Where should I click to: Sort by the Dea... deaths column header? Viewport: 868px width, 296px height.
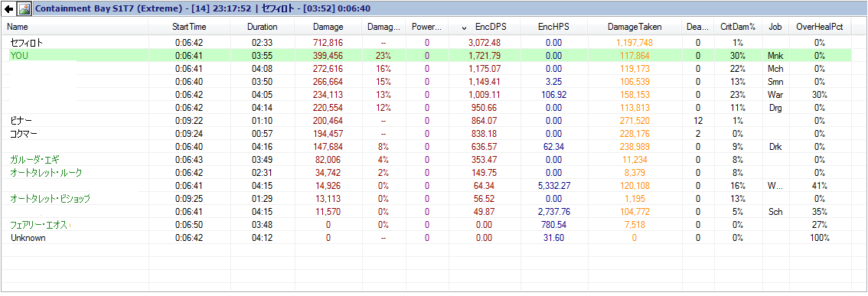[x=697, y=27]
